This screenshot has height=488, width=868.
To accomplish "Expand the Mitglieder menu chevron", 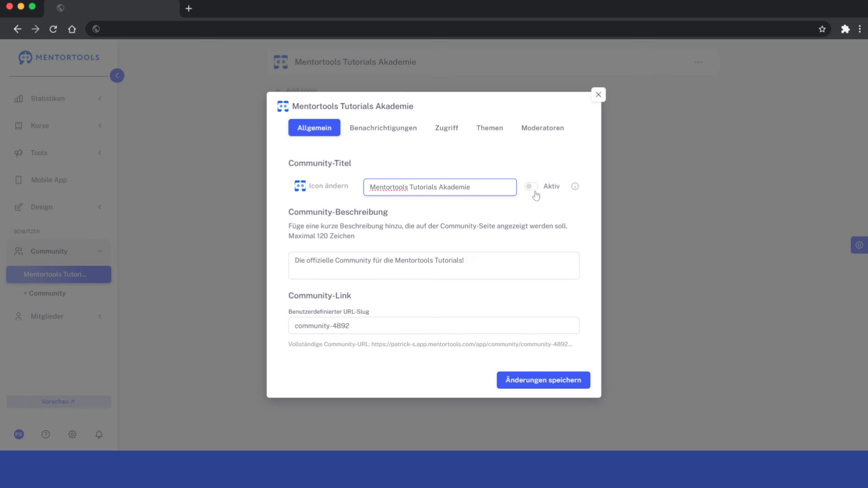I will point(100,316).
